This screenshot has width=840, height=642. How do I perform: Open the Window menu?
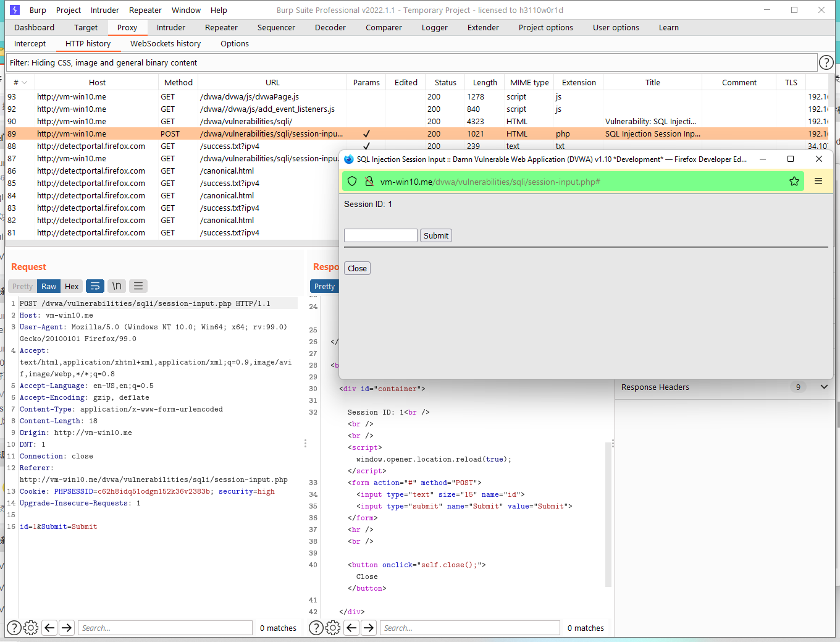(x=186, y=10)
